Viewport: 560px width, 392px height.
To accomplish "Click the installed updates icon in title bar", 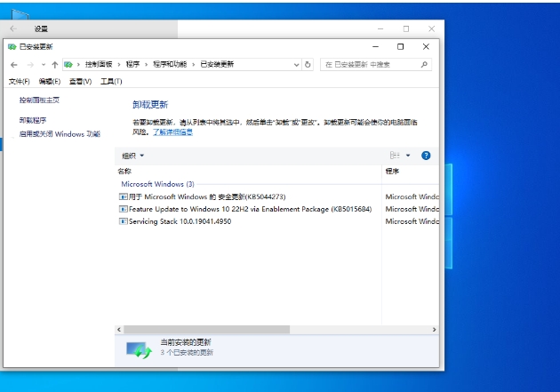I will pyautogui.click(x=12, y=46).
